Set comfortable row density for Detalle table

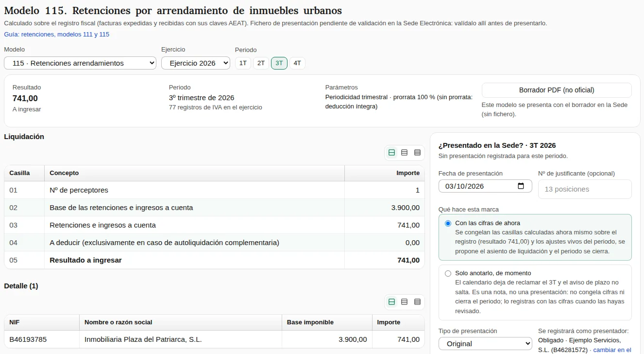(x=391, y=302)
